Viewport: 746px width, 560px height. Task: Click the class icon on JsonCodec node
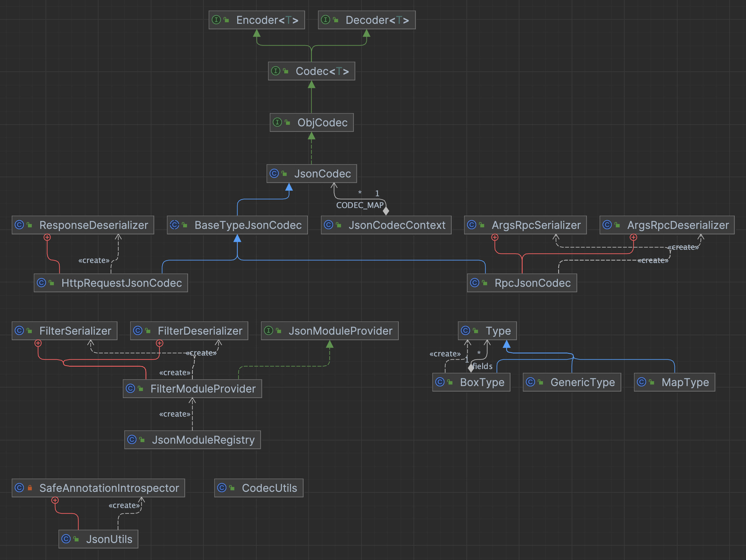pos(274,174)
